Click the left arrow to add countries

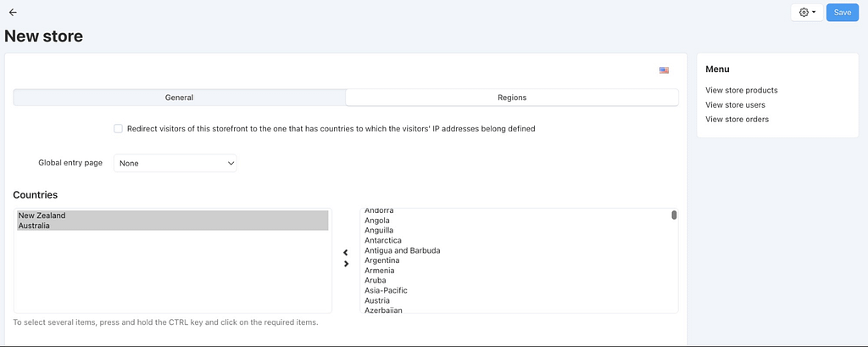(346, 253)
